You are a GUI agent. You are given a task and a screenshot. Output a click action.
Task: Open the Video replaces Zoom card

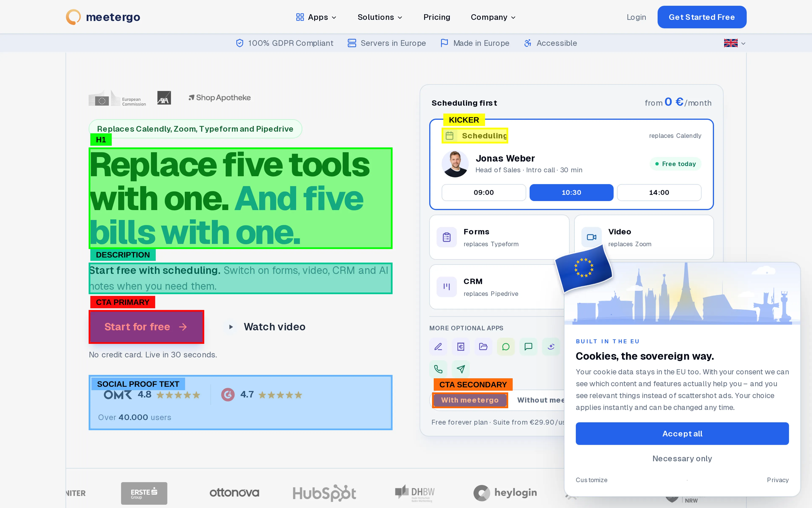pos(643,237)
